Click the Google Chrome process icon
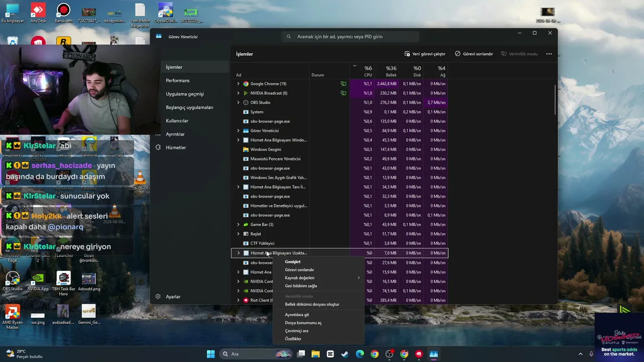This screenshot has width=644, height=362. 246,84
